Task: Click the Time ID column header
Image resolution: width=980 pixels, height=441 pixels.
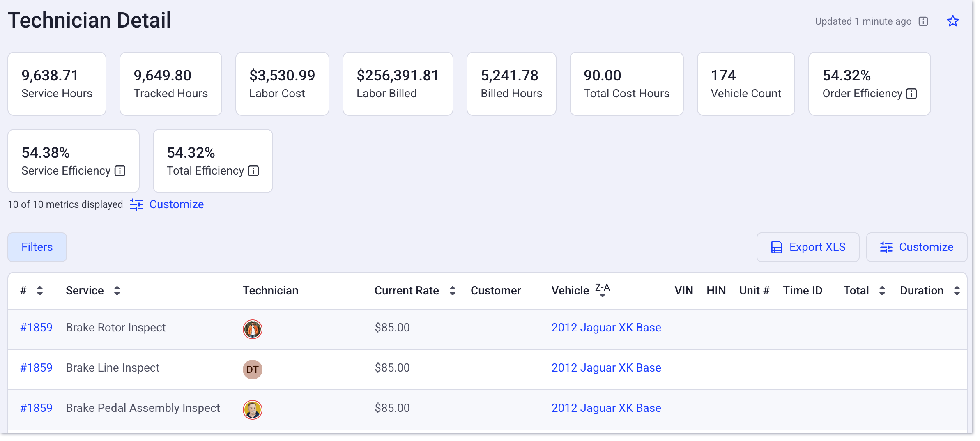Action: pos(803,291)
